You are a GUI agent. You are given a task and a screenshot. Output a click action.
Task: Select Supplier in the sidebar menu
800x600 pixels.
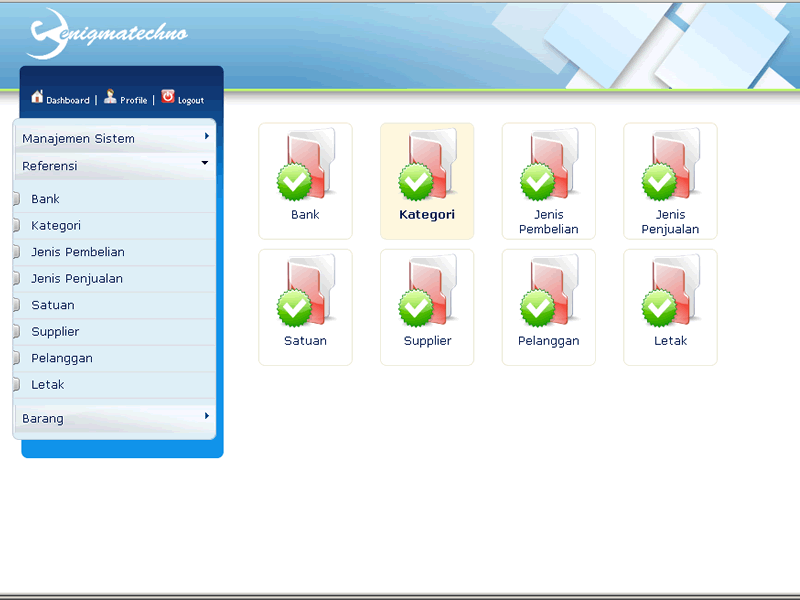(114, 332)
